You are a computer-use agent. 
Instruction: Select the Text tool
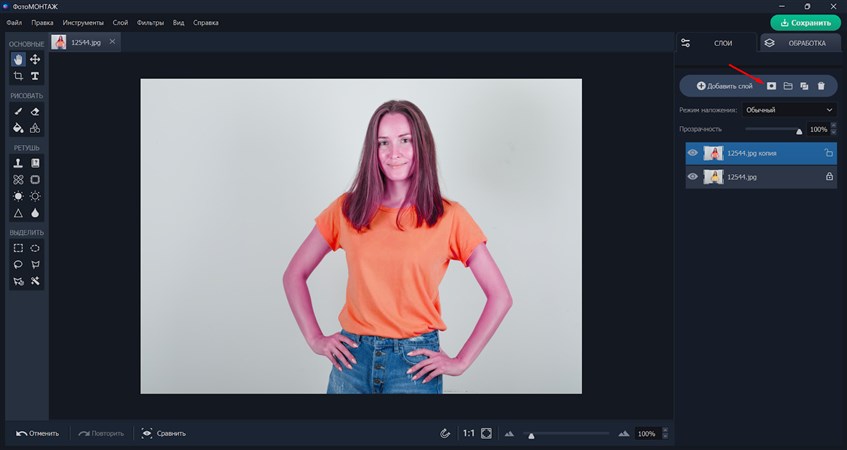[x=35, y=76]
